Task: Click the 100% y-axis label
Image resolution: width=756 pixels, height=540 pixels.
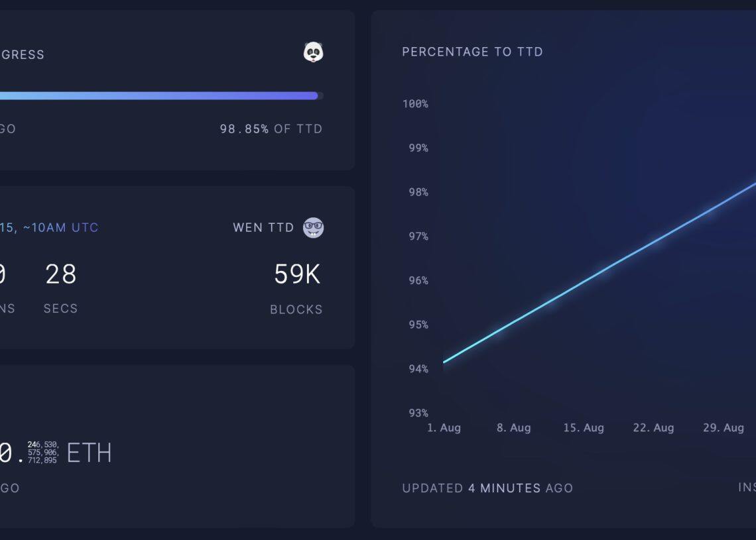Action: point(415,104)
